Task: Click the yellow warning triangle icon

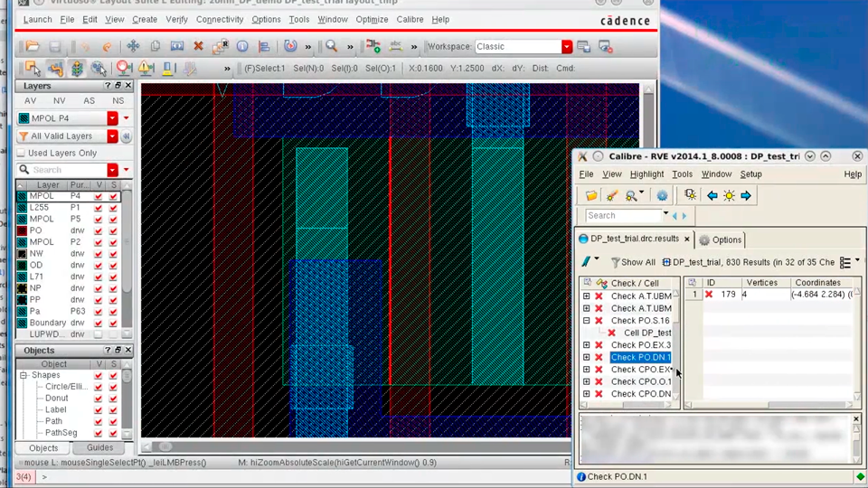Action: pos(146,68)
